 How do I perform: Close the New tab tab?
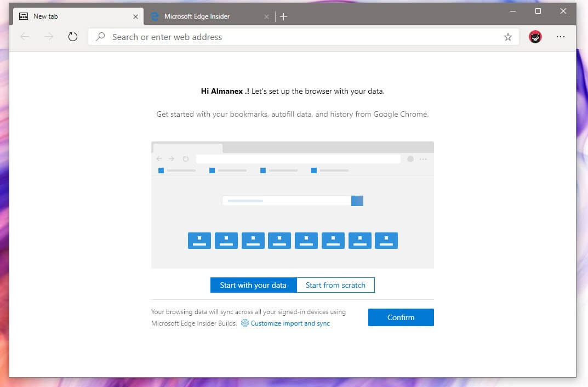135,16
